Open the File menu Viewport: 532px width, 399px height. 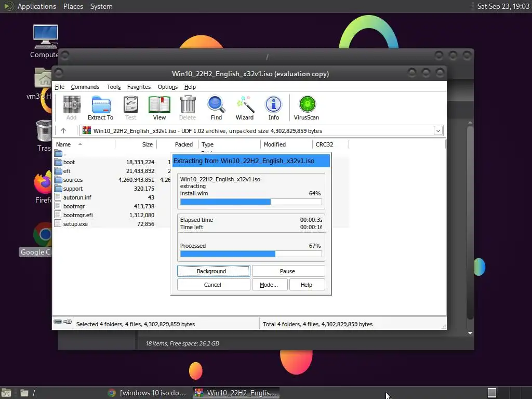tap(59, 87)
